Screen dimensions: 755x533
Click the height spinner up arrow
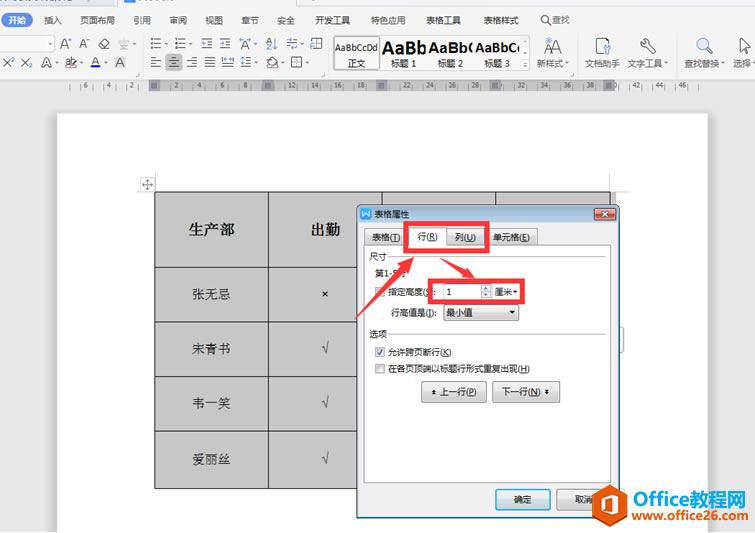click(x=486, y=288)
